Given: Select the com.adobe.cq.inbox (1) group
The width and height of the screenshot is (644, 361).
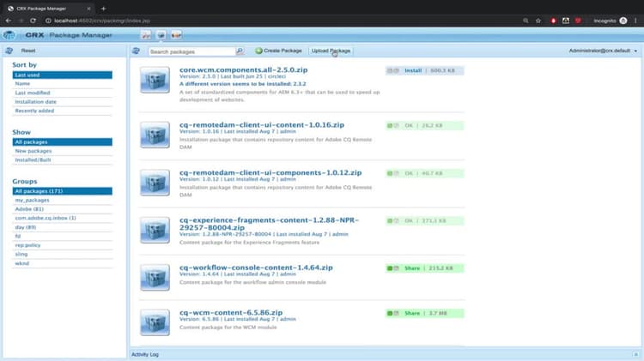Looking at the screenshot, I should click(63, 219).
